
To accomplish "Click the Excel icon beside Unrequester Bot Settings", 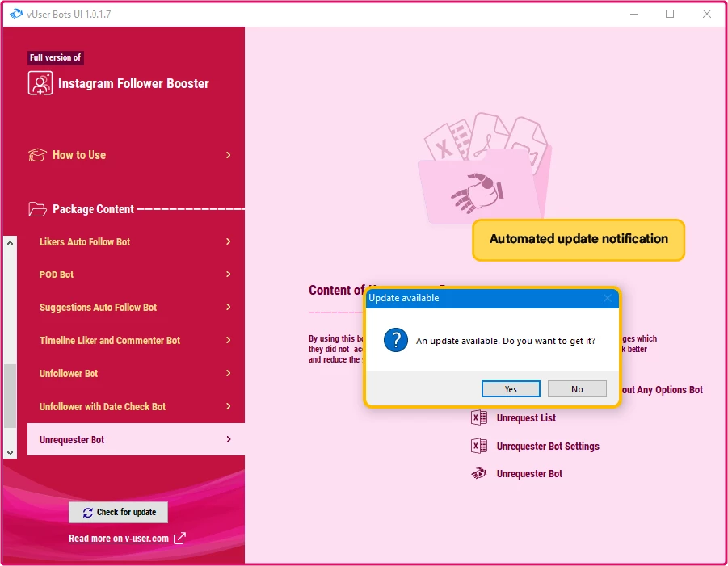I will pos(479,446).
